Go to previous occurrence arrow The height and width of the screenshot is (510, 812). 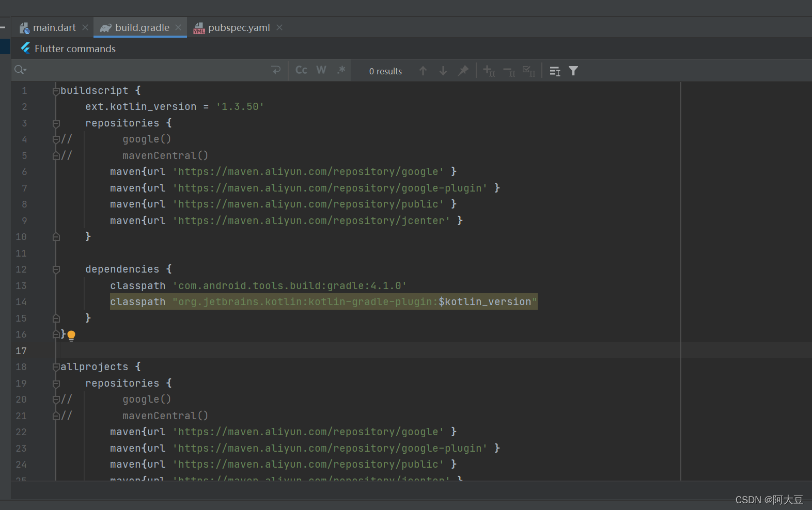pos(423,71)
